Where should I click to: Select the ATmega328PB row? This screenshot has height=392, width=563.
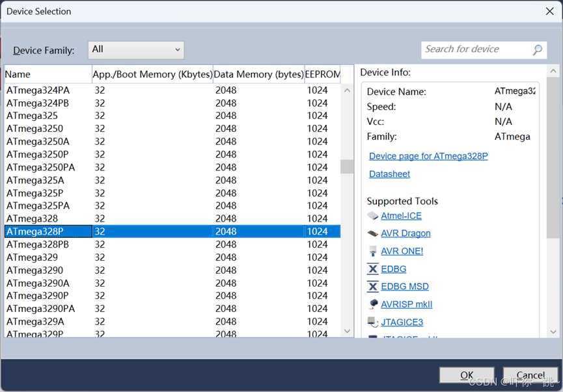[x=172, y=244]
